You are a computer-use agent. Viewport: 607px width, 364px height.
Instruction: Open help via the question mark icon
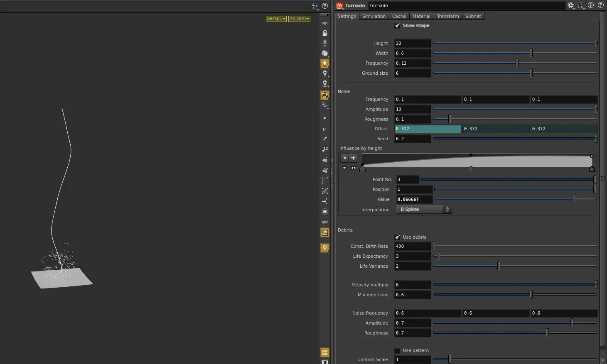pos(600,5)
